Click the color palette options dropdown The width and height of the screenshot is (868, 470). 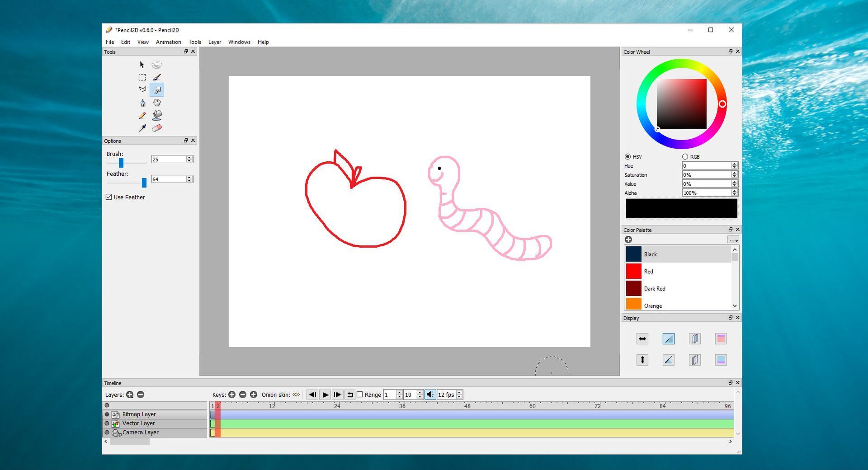click(x=732, y=240)
